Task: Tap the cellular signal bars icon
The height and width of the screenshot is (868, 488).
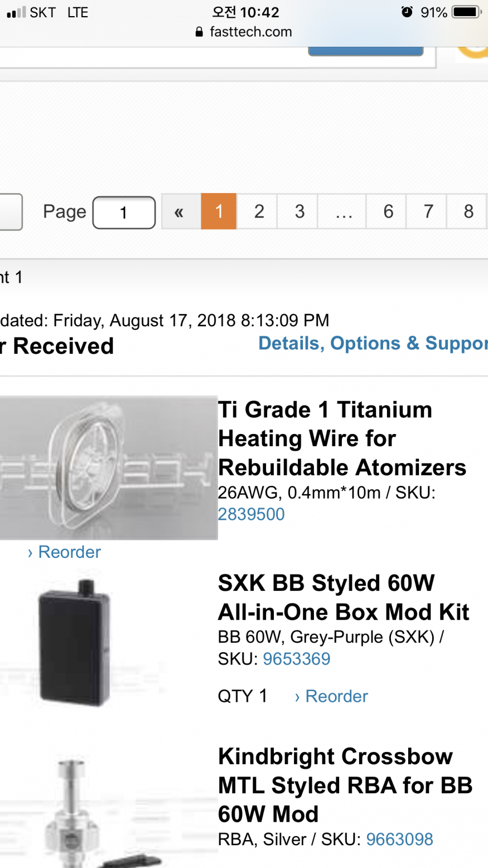Action: (16, 12)
